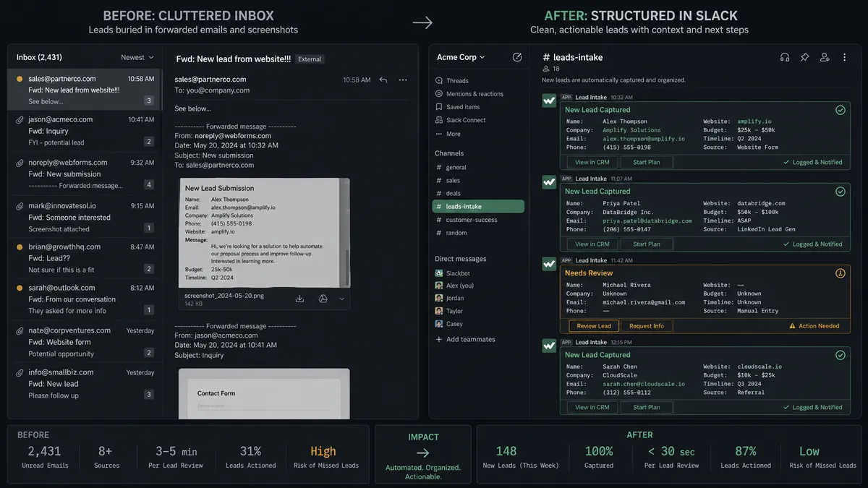Open the Fwd: Inquiry email from jason@acmeco.com
Image resolution: width=868 pixels, height=488 pixels.
pos(85,131)
